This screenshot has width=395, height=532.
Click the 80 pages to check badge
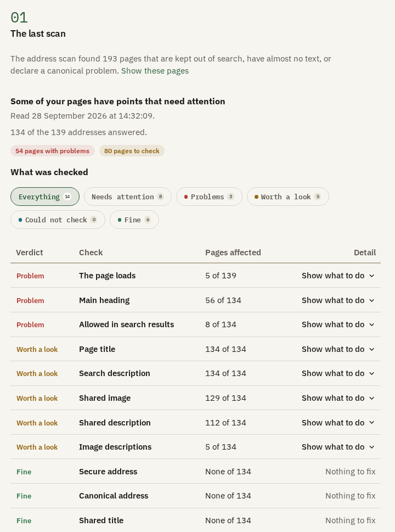pos(132,151)
